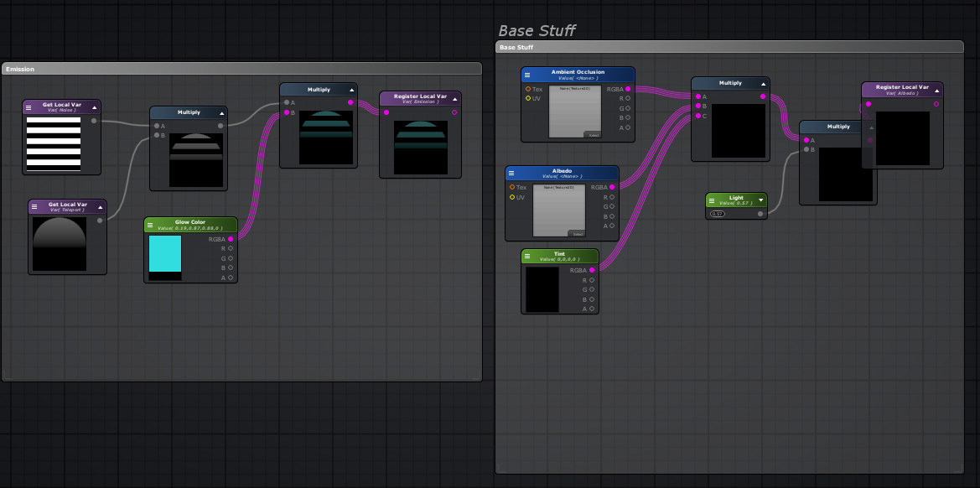Collapse preview of Register Local Var Emission node
The image size is (980, 488).
pos(455,99)
